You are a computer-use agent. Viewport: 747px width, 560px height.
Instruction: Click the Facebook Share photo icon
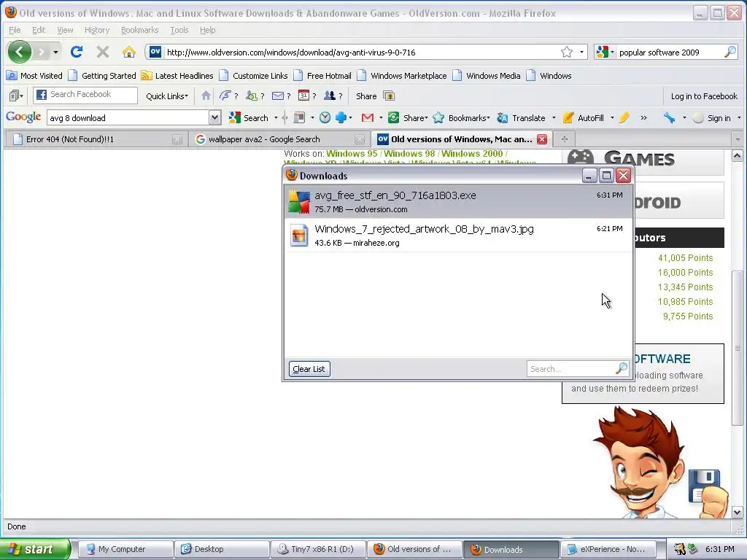pos(390,96)
